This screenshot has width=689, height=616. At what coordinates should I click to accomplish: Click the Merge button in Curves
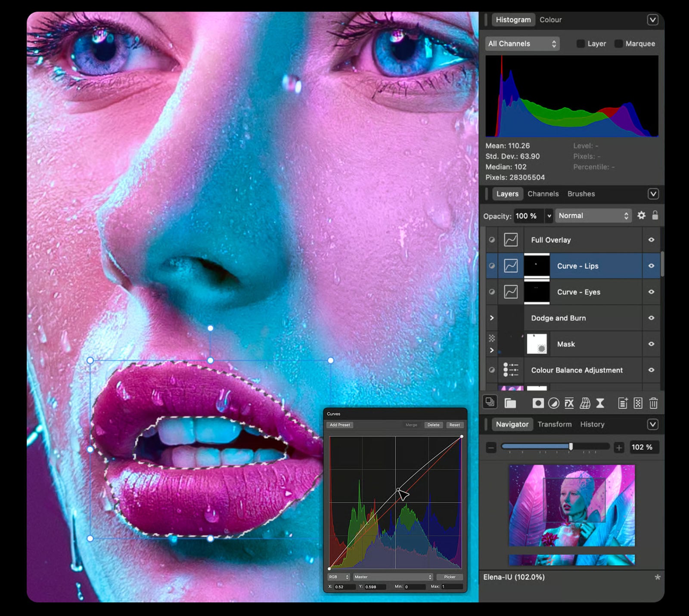411,425
